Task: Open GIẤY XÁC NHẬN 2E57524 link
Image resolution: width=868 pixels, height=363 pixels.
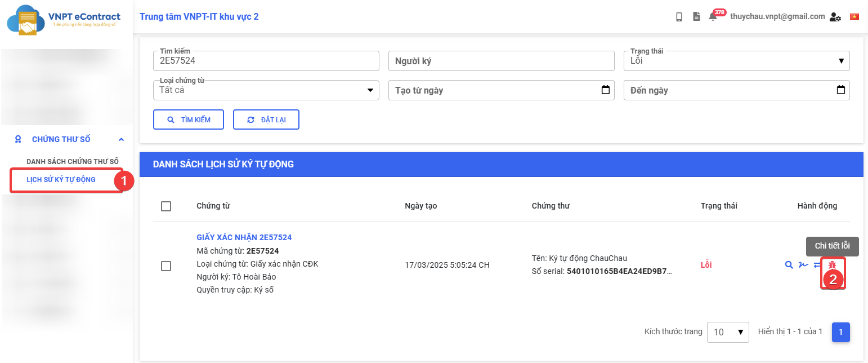Action: 244,237
